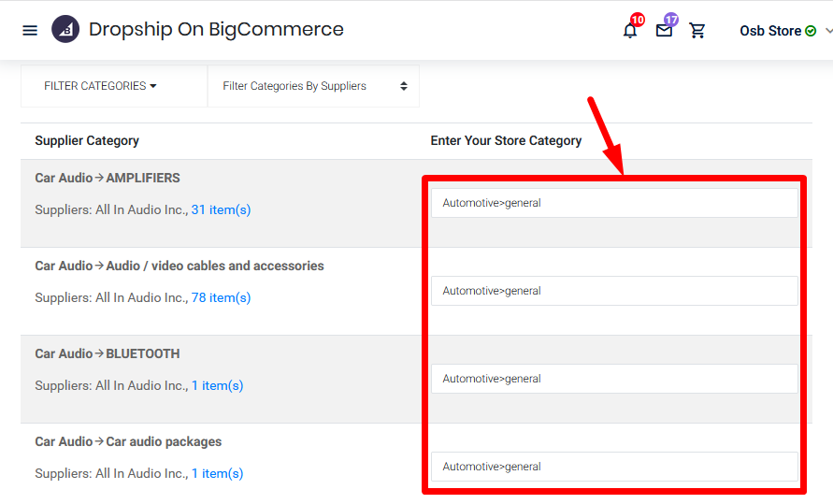Select Car Audio → Audio / video cables title
The image size is (833, 504).
click(180, 266)
